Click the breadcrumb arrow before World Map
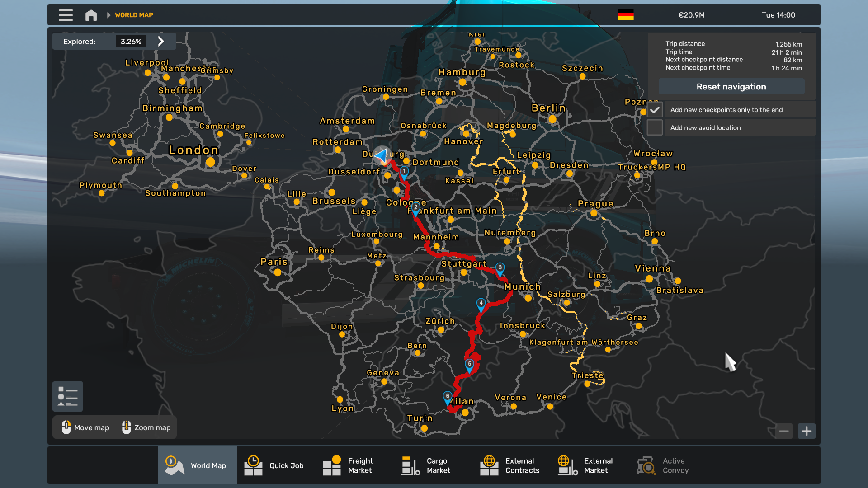Screen dimensions: 868x488 pos(108,15)
